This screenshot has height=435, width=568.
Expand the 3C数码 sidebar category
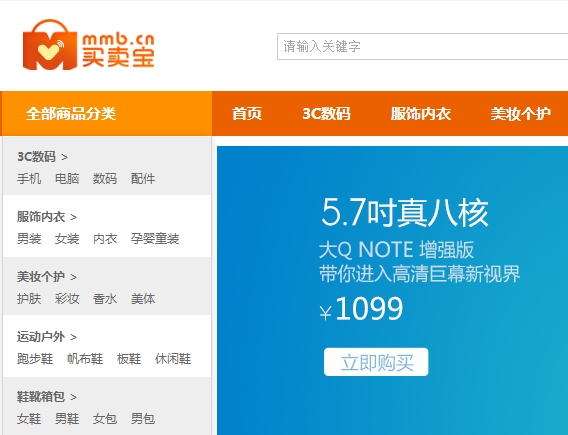click(42, 157)
